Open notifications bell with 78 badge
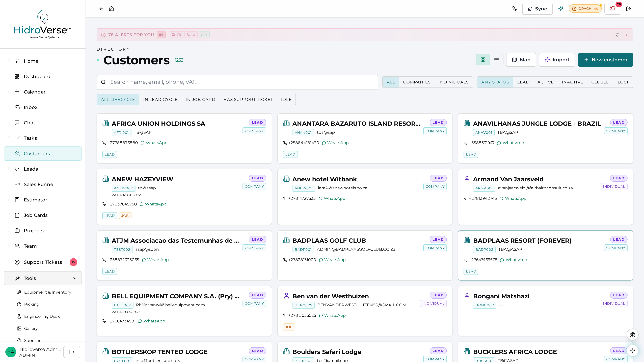The width and height of the screenshot is (644, 362). pos(613,9)
